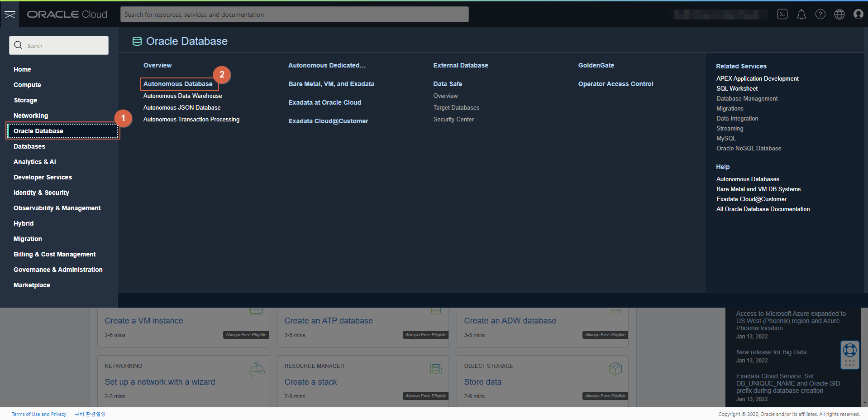Open the user profile avatar icon

coord(858,14)
